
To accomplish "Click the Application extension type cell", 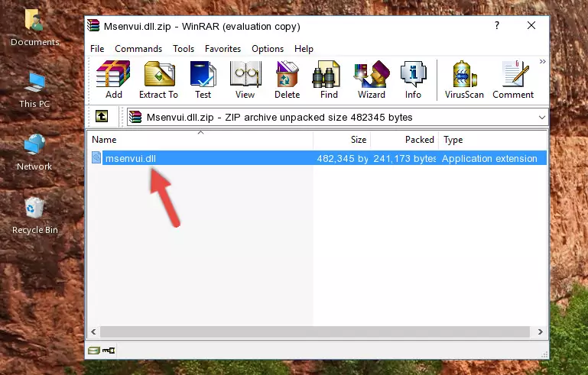I will (489, 158).
